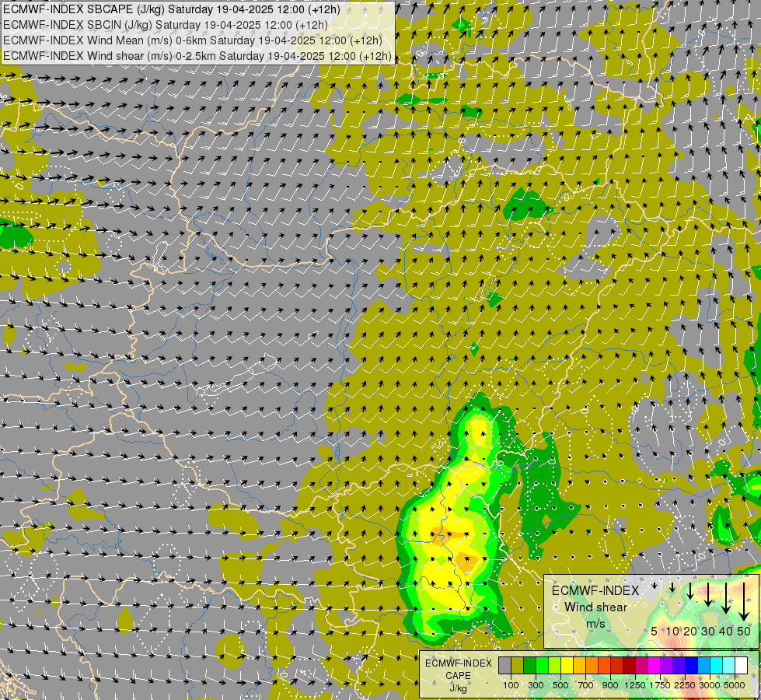This screenshot has height=700, width=761.
Task: Click the 500 tick label on CAPE scale
Action: 560,685
